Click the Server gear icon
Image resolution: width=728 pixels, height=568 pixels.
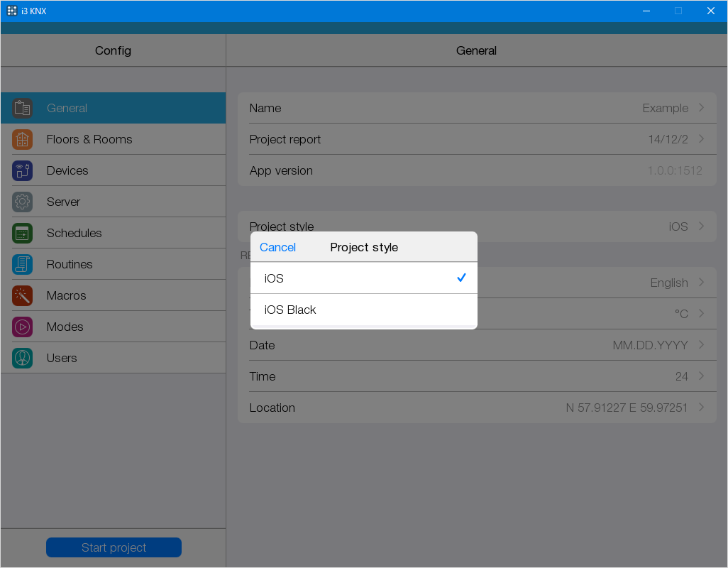22,202
